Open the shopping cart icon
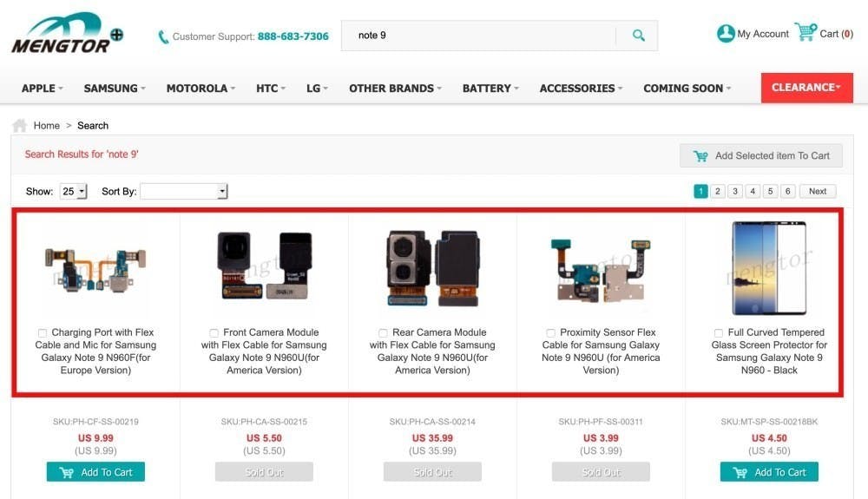868x499 pixels. pyautogui.click(x=806, y=33)
